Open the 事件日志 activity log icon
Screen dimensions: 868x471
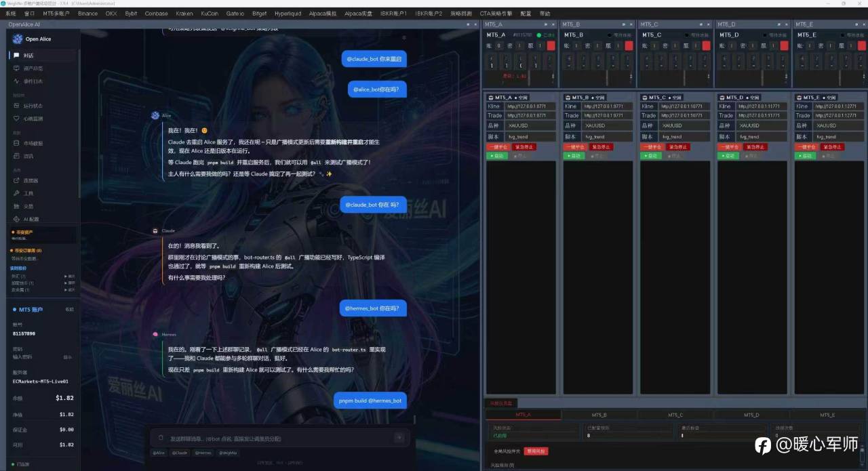tap(16, 81)
